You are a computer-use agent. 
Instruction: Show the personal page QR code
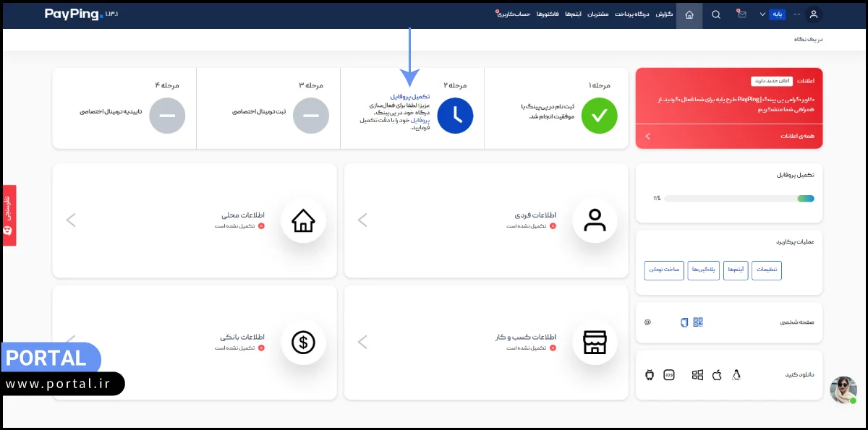pyautogui.click(x=698, y=322)
